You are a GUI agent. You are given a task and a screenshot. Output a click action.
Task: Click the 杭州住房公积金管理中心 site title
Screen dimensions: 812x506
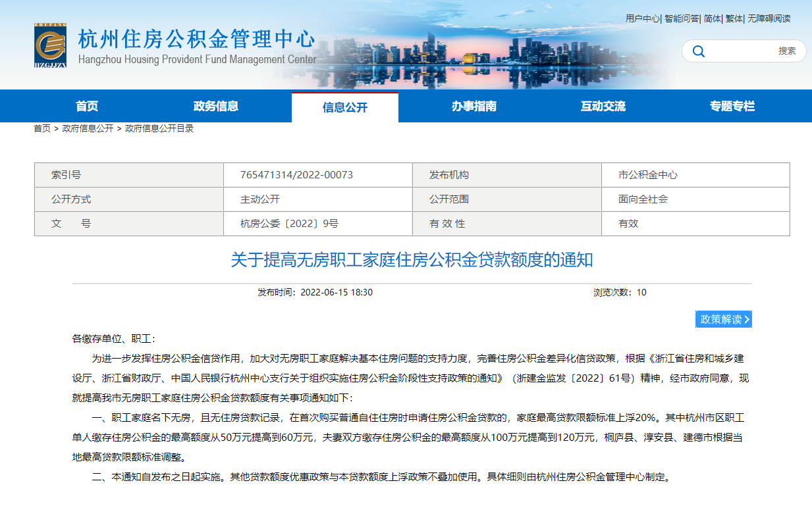coord(196,39)
